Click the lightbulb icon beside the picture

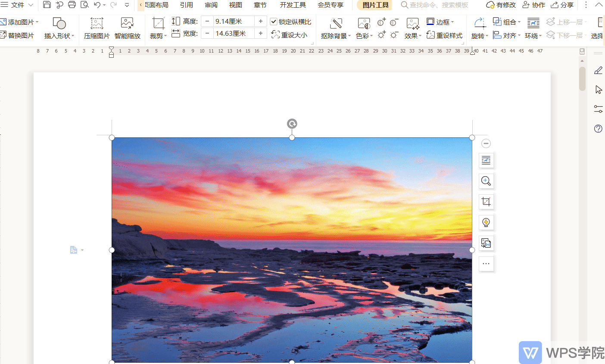tap(486, 222)
